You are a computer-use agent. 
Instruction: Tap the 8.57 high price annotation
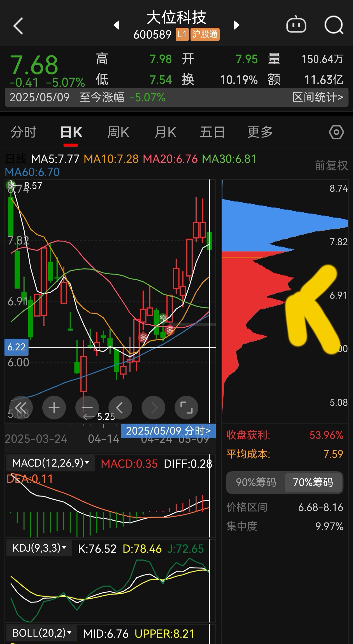click(33, 185)
